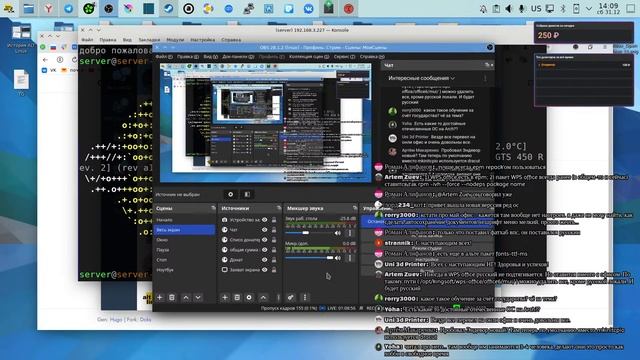
Task: Undock the Микшер звука panel via header icon
Action: coord(355,208)
